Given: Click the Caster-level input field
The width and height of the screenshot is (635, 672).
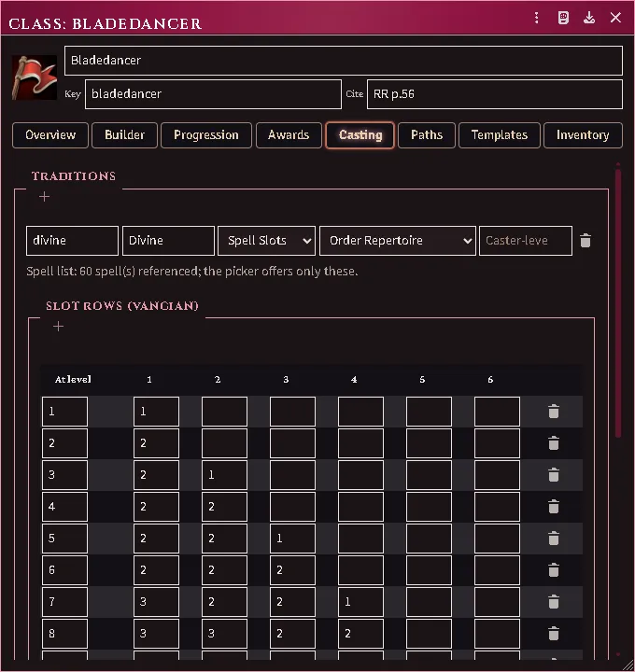Looking at the screenshot, I should [x=526, y=241].
